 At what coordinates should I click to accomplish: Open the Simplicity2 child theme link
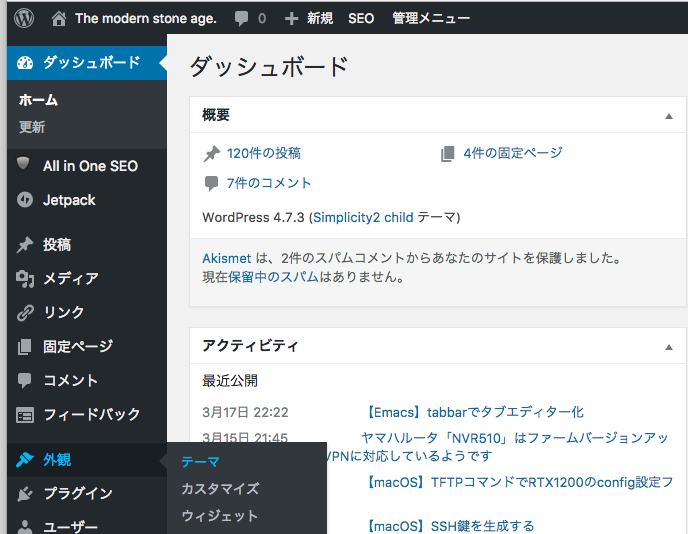pos(363,218)
